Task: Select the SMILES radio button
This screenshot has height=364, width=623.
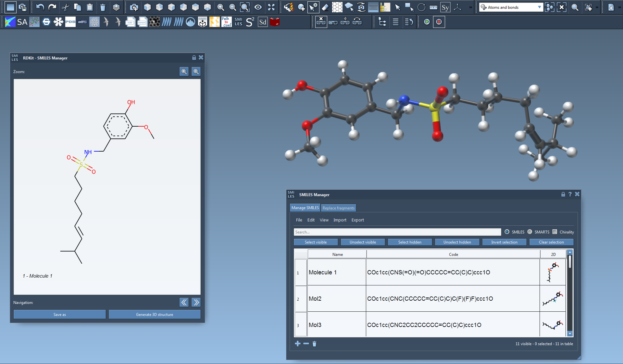Action: (507, 232)
